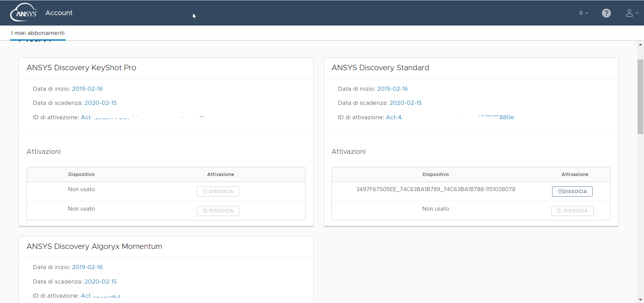Expand the 'it' language dropdown
This screenshot has width=644, height=303.
point(583,13)
